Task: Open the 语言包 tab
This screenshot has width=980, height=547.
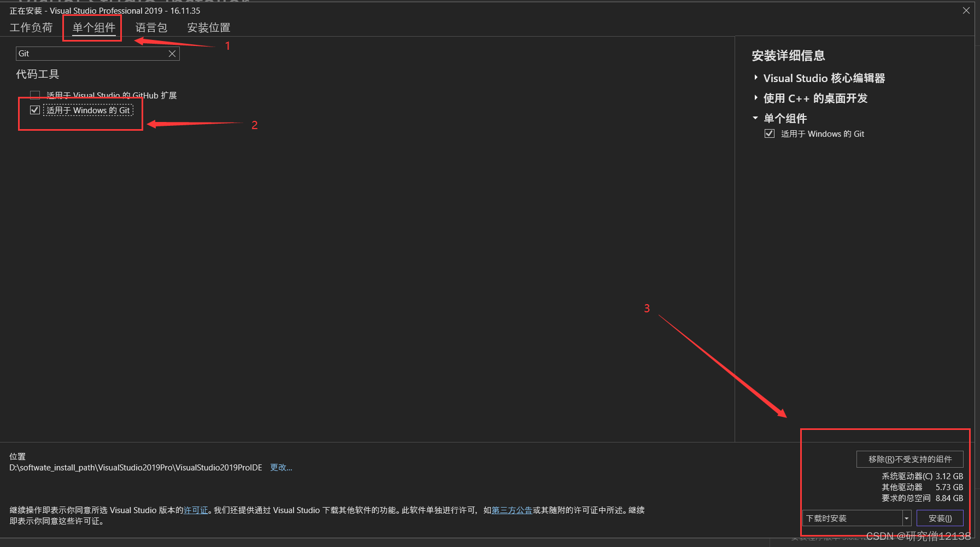Action: (151, 27)
